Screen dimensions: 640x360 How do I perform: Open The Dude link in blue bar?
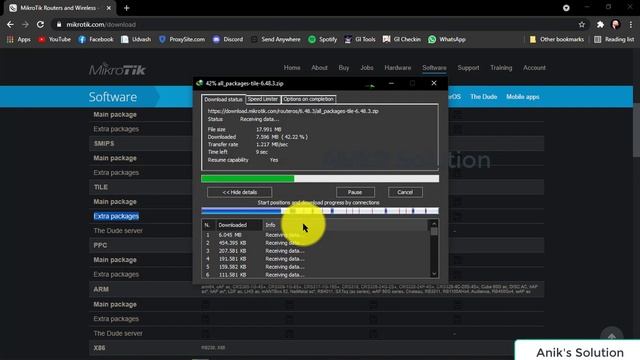point(483,97)
